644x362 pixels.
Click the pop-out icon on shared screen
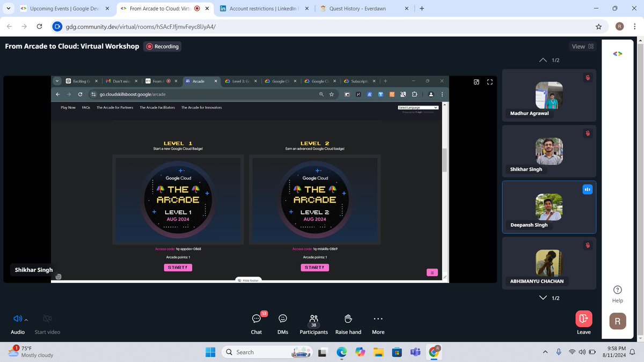point(477,82)
